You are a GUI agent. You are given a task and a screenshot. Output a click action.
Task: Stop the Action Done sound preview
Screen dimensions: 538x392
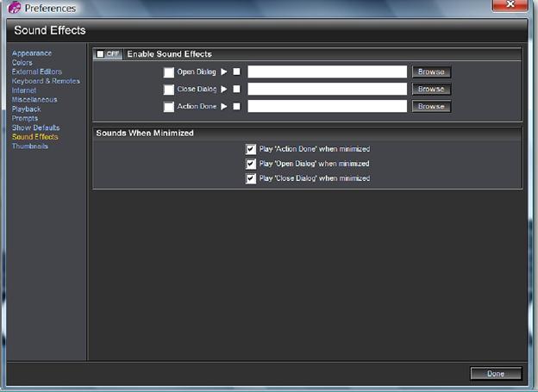pos(236,106)
